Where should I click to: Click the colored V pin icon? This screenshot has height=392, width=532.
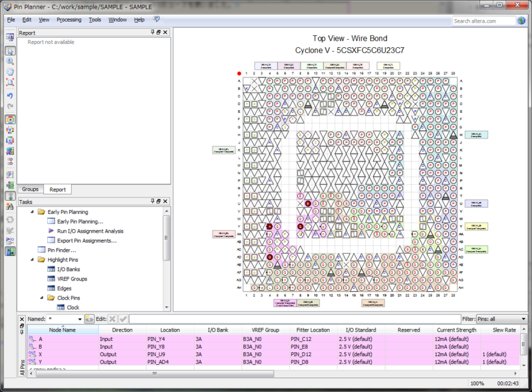pyautogui.click(x=10, y=130)
